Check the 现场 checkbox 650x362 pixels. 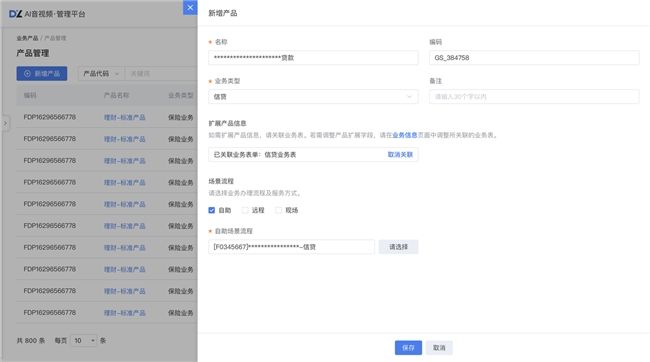pos(279,210)
